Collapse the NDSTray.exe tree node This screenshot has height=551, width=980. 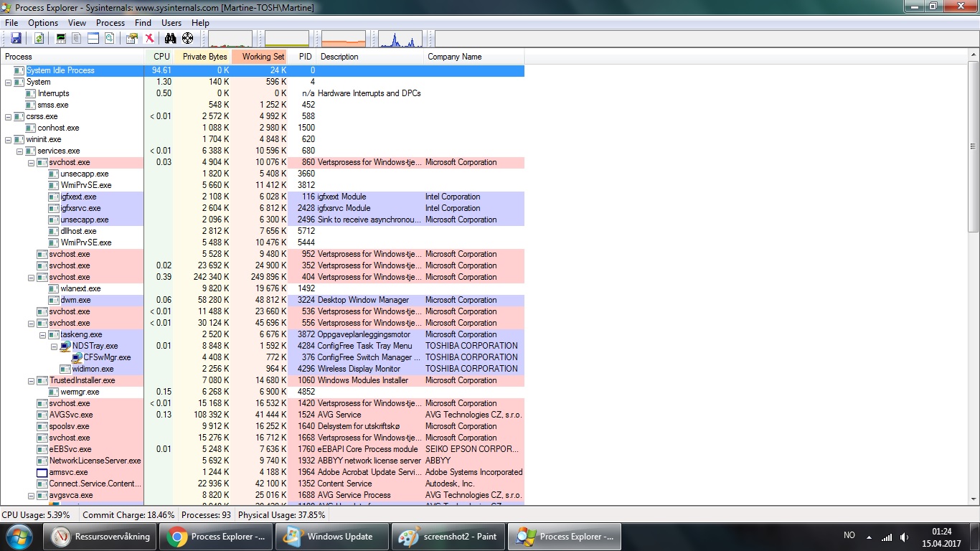[x=54, y=346]
